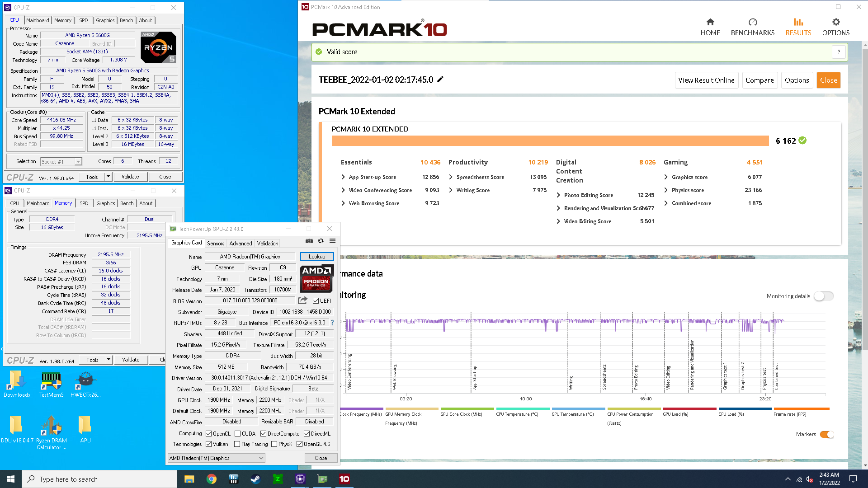The image size is (868, 488).
Task: Click GPU-Z refresh icon
Action: pos(321,241)
